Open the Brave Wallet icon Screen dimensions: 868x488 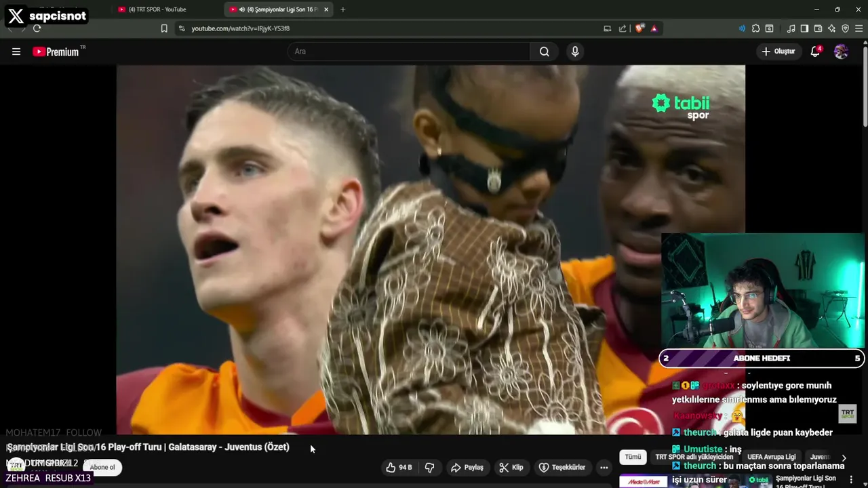(818, 28)
